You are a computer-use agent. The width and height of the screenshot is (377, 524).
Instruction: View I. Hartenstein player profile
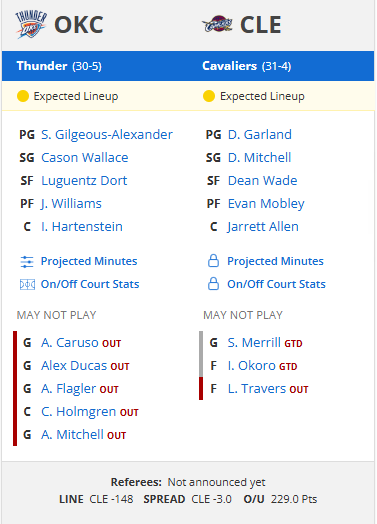[x=82, y=227]
